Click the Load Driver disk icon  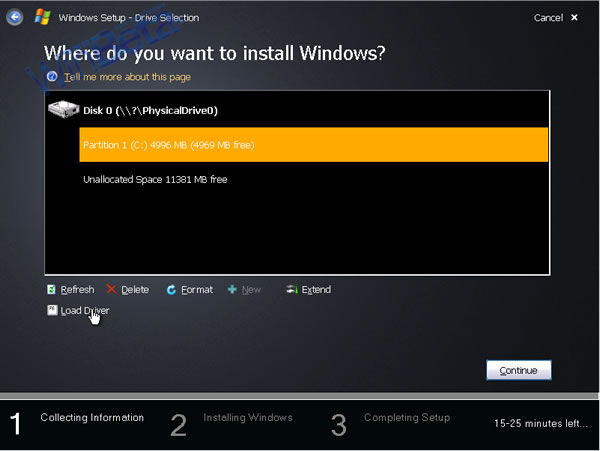click(x=52, y=311)
